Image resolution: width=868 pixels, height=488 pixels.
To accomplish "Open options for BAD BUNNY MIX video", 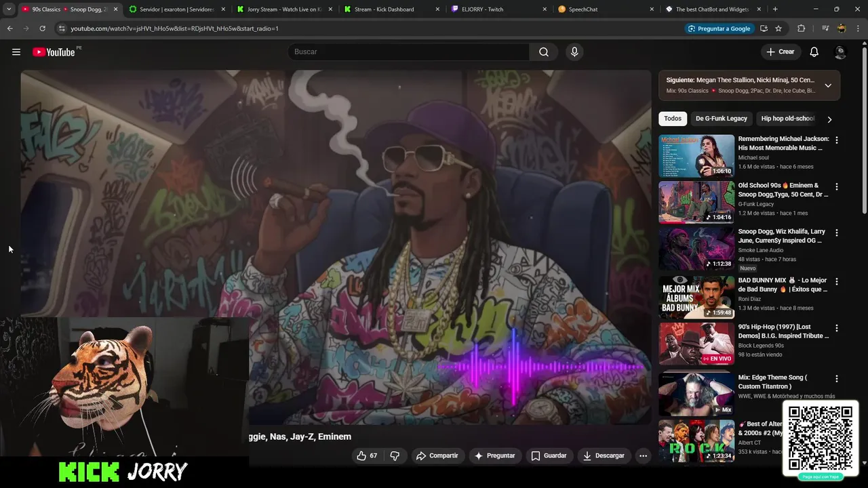I will point(836,281).
